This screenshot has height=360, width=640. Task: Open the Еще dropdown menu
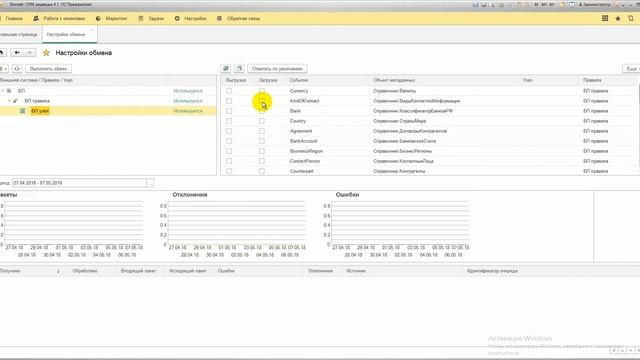[x=631, y=69]
